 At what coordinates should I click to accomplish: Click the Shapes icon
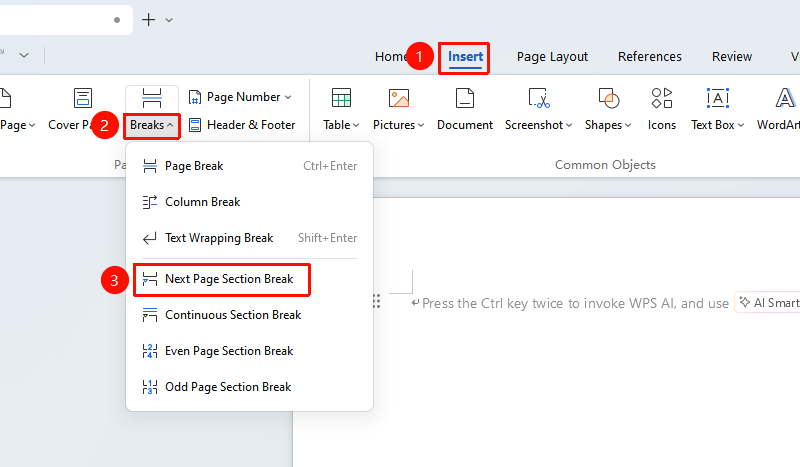[x=608, y=97]
